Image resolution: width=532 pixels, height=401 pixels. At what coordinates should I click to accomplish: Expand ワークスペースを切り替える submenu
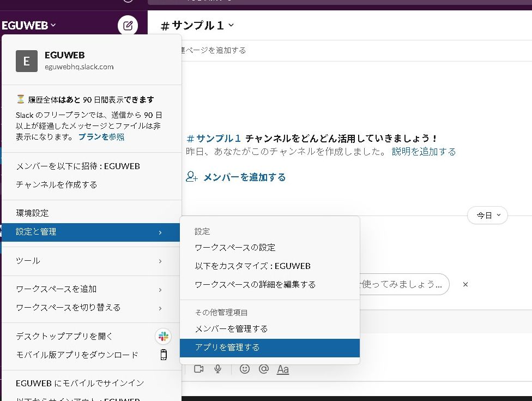[90, 307]
